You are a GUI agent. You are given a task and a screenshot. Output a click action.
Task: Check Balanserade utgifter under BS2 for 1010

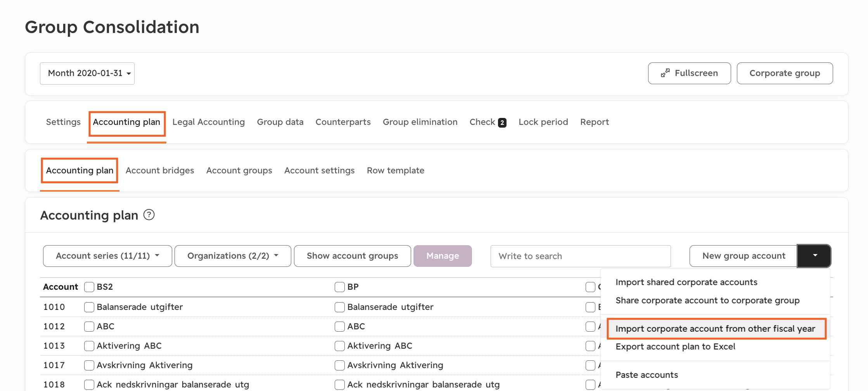pos(89,307)
